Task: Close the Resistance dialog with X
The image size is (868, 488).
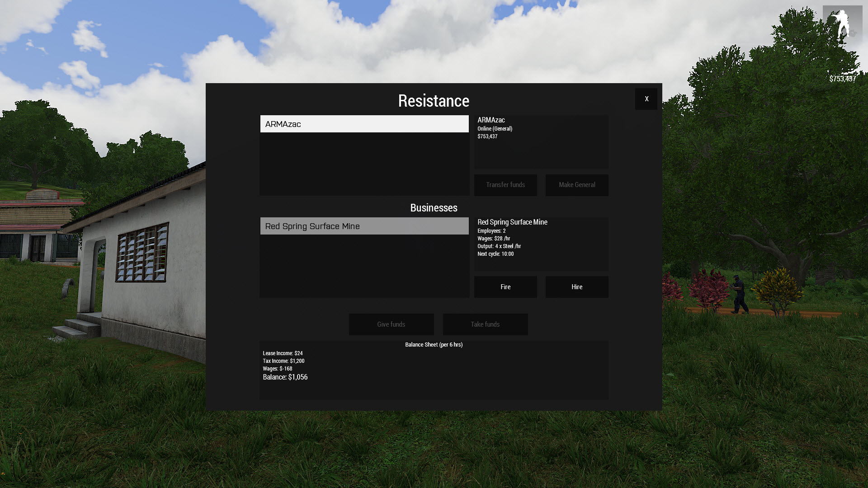Action: pyautogui.click(x=646, y=99)
